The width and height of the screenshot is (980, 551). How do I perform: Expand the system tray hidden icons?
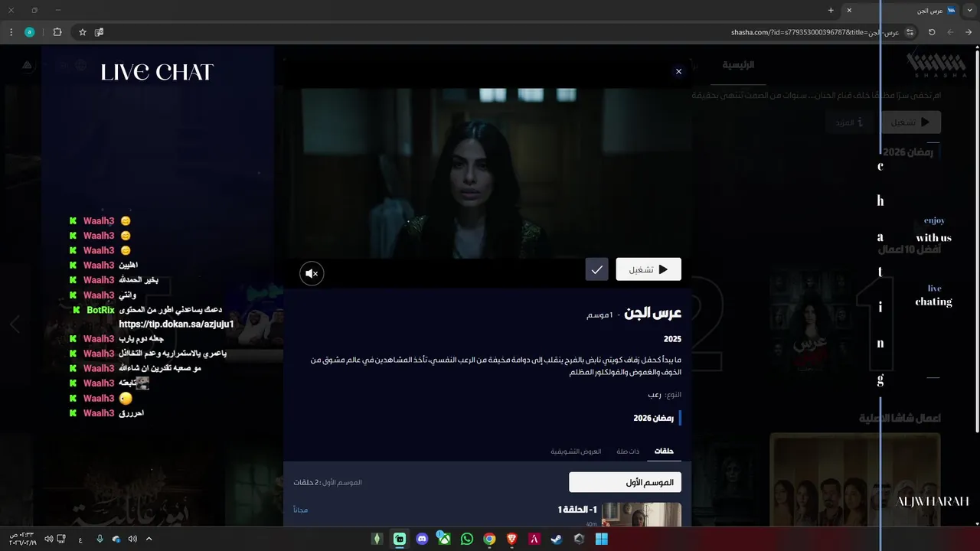(x=149, y=539)
